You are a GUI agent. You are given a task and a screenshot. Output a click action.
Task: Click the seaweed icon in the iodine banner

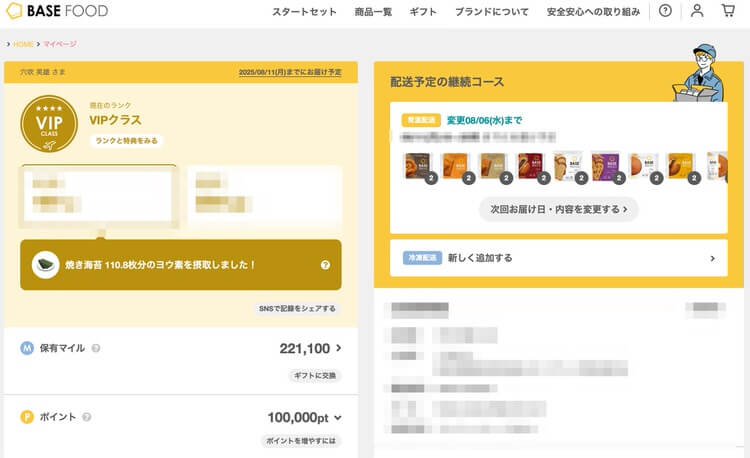coord(45,265)
